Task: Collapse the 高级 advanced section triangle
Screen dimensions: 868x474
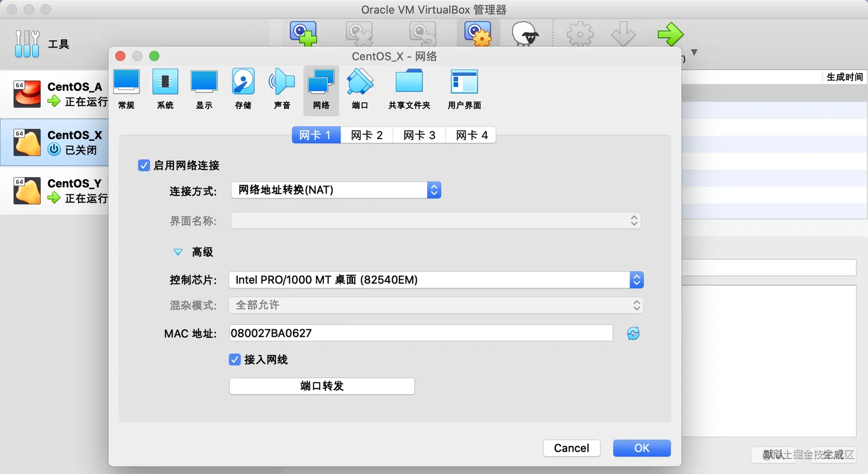Action: 178,252
